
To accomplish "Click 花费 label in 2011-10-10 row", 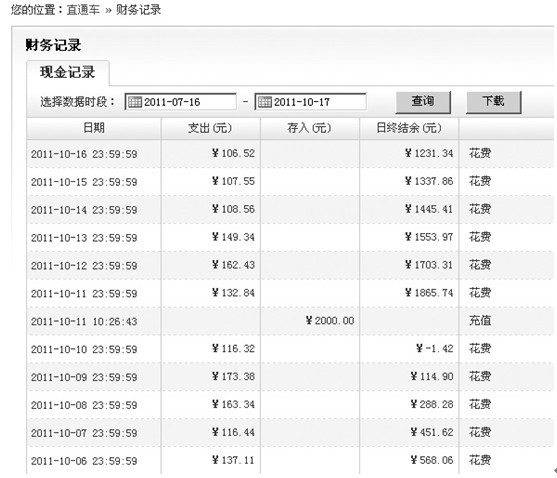I will pos(480,348).
